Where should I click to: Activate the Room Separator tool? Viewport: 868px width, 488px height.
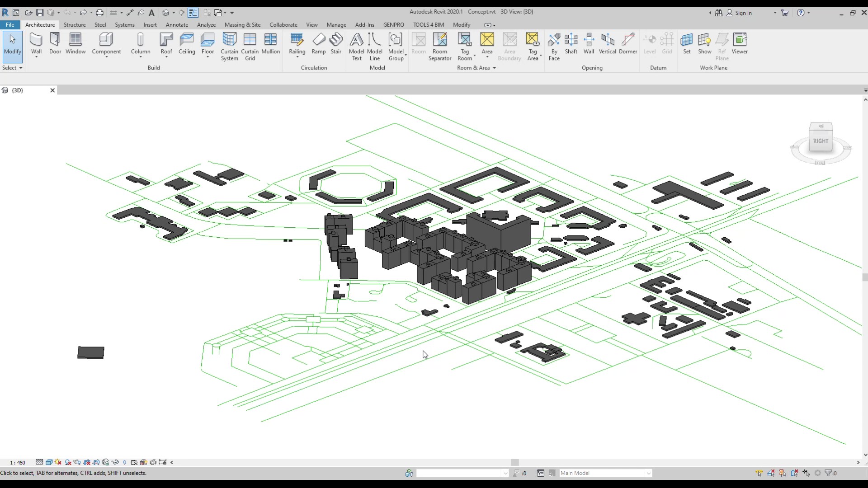[439, 47]
